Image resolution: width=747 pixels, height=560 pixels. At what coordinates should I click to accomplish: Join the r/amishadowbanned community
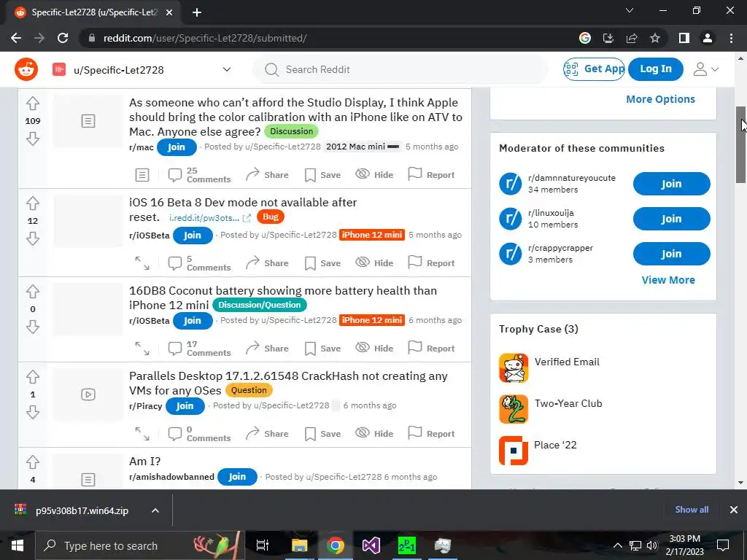(x=237, y=477)
